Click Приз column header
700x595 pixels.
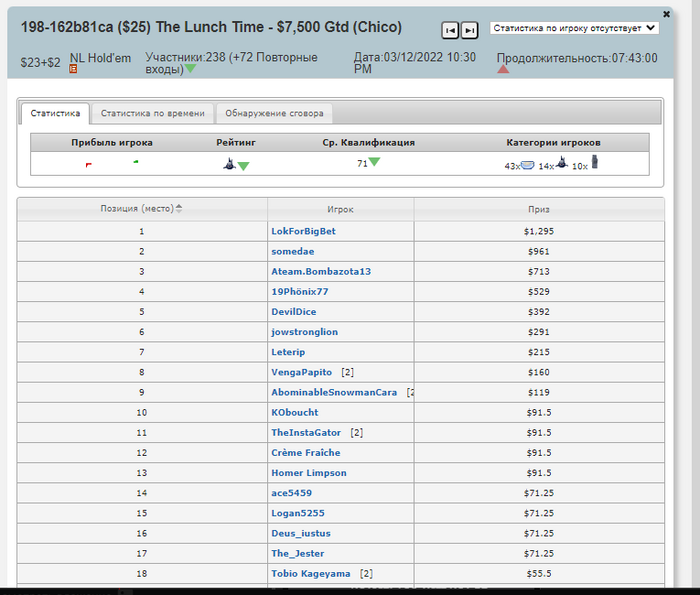(x=539, y=209)
